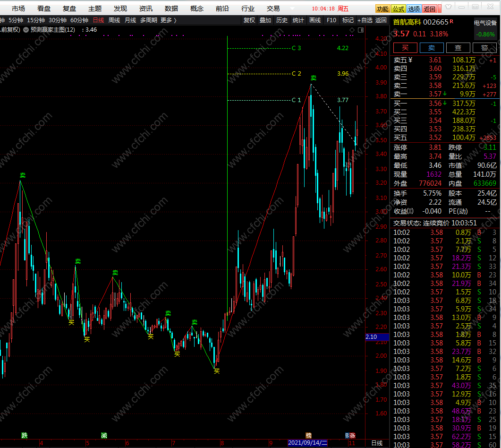Open the 市场 menu
This screenshot has height=448, width=501.
point(18,9)
